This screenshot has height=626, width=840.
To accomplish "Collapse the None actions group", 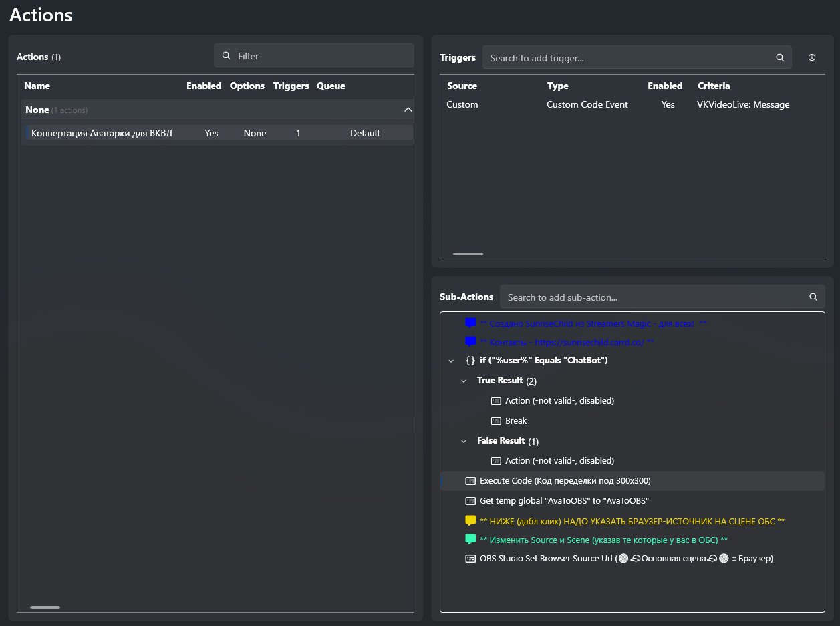I will (408, 110).
